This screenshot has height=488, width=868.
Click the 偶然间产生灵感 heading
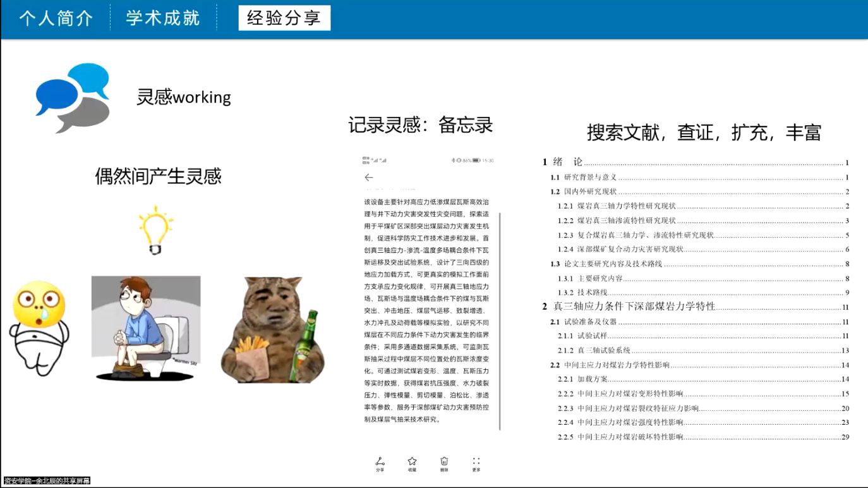pyautogui.click(x=158, y=176)
